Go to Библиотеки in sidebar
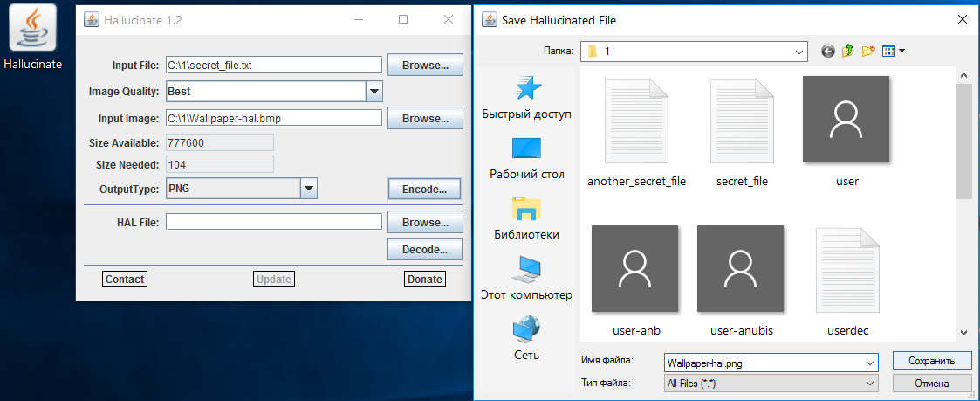The width and height of the screenshot is (980, 401). [526, 218]
